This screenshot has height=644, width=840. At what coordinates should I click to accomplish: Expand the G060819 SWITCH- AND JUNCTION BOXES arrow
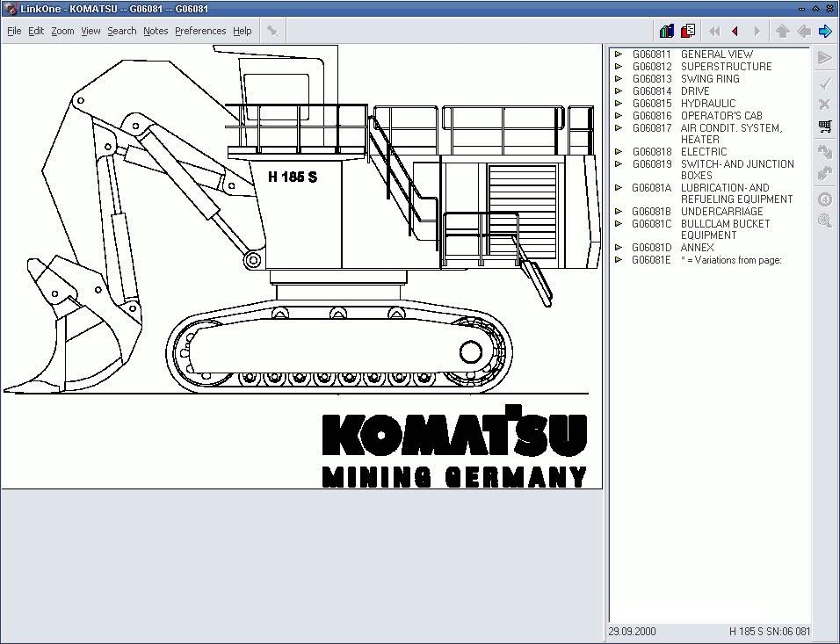[x=619, y=164]
